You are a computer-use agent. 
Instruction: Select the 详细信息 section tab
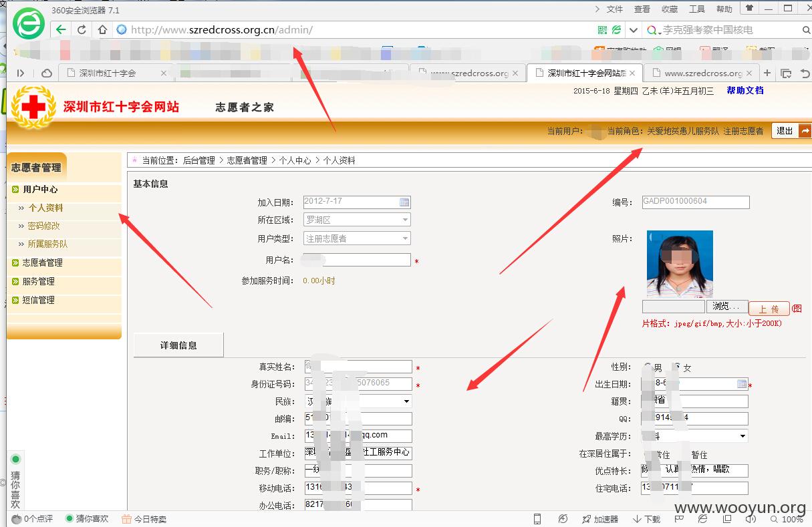[178, 345]
